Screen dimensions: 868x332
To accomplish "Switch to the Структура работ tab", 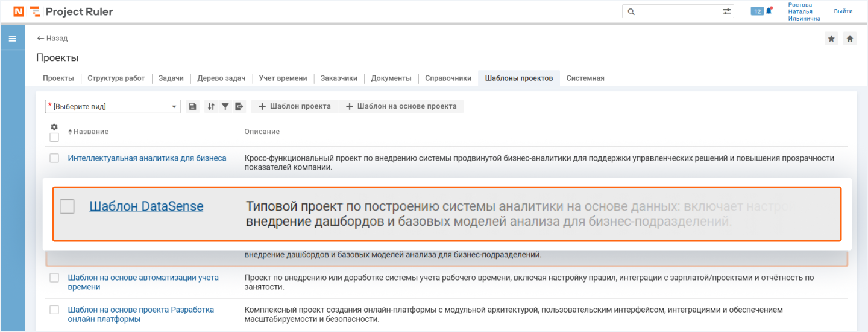I will tap(116, 78).
